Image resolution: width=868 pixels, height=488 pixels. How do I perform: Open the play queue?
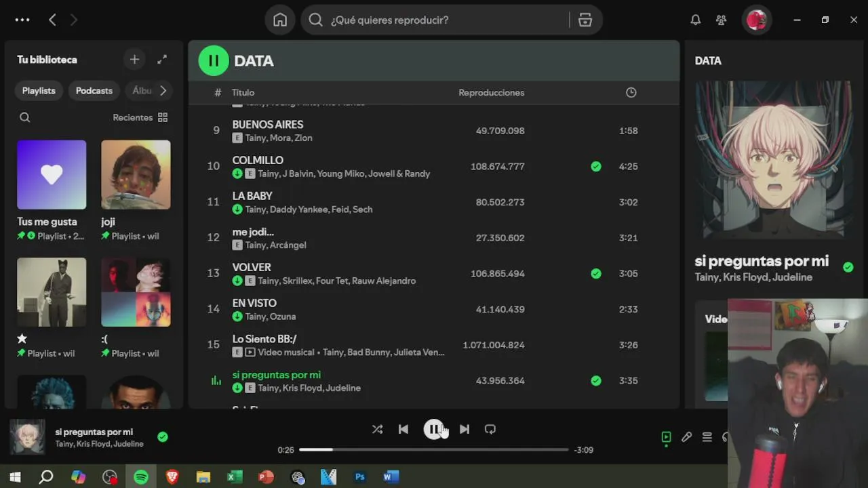(x=707, y=437)
